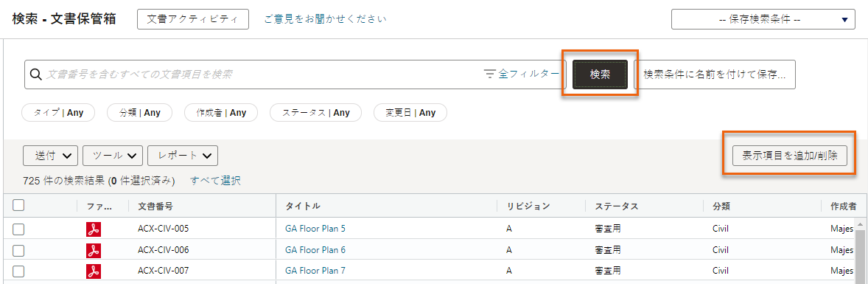Check the ACX-CIV-005 row checkbox
Image resolution: width=868 pixels, height=284 pixels.
click(x=18, y=229)
